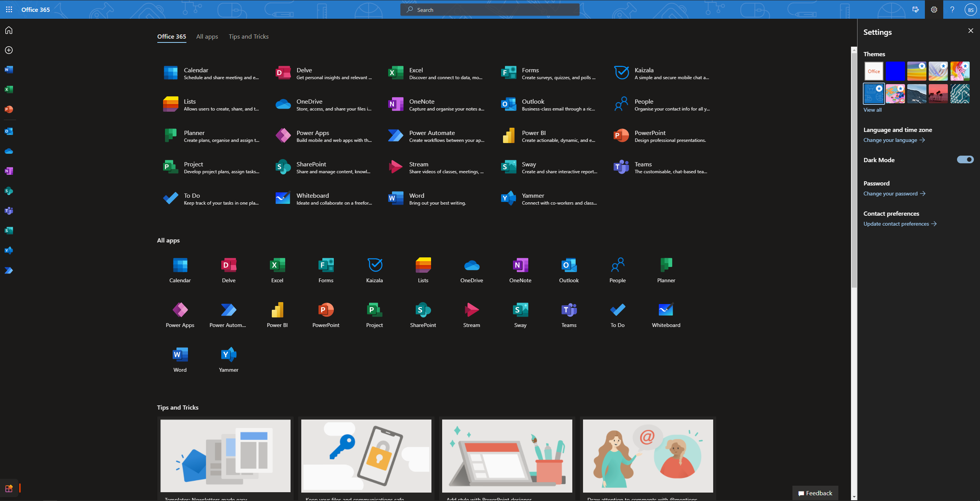Choose the solid blue theme swatch
The image size is (980, 501).
pos(895,71)
